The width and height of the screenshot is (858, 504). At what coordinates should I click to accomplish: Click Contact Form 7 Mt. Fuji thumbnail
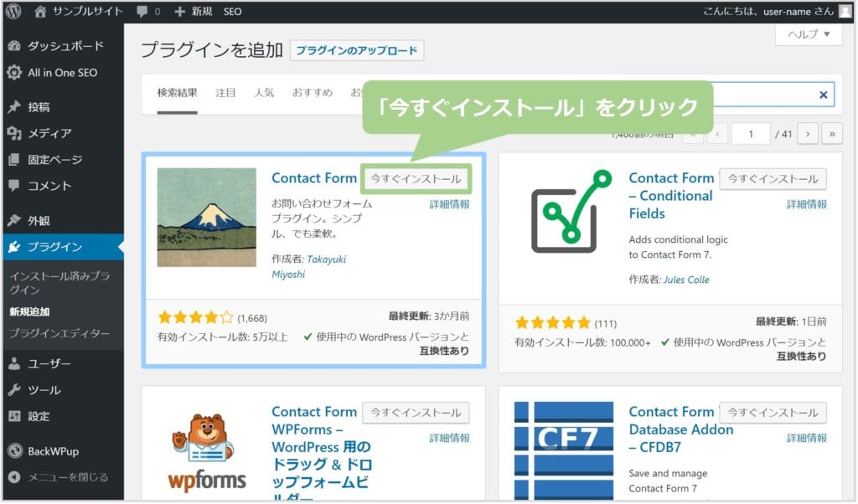point(206,218)
